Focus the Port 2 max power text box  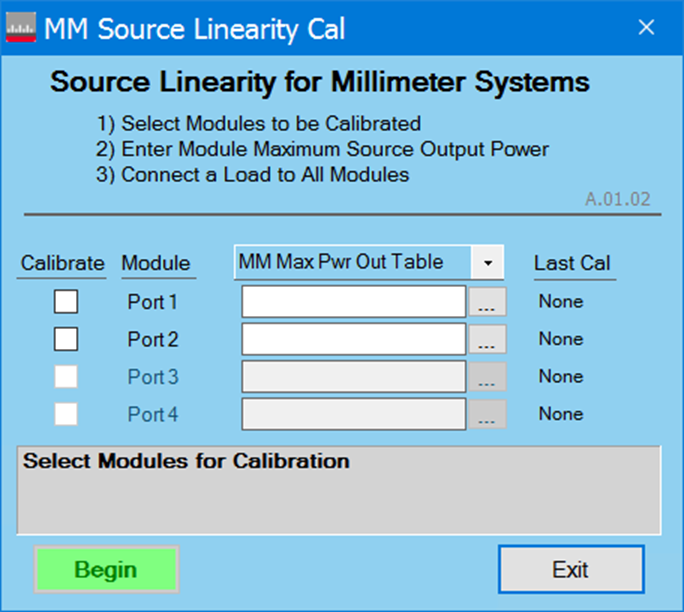click(353, 339)
